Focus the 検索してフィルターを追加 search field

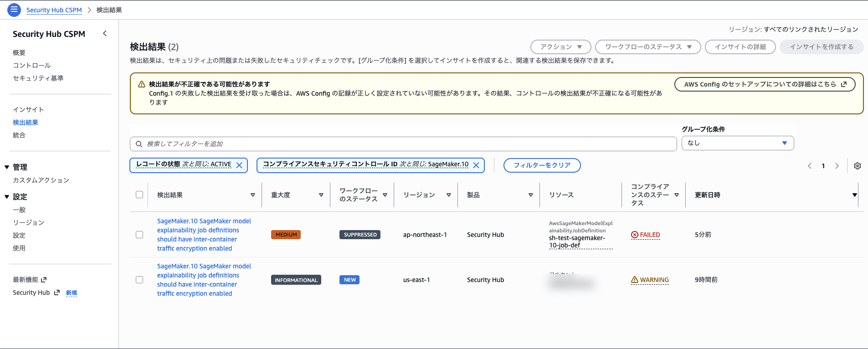[x=403, y=144]
